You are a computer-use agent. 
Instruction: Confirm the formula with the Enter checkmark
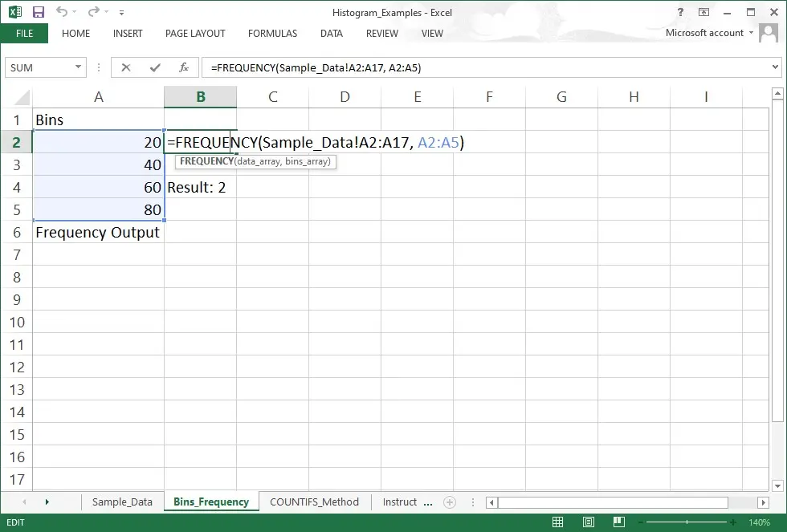[154, 67]
